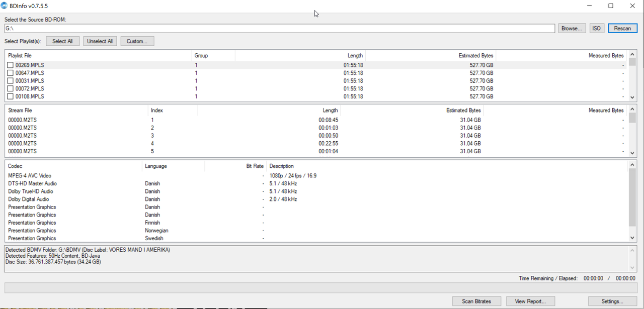Sort playlists by Playlist File column
This screenshot has width=644, height=309.
coord(98,56)
